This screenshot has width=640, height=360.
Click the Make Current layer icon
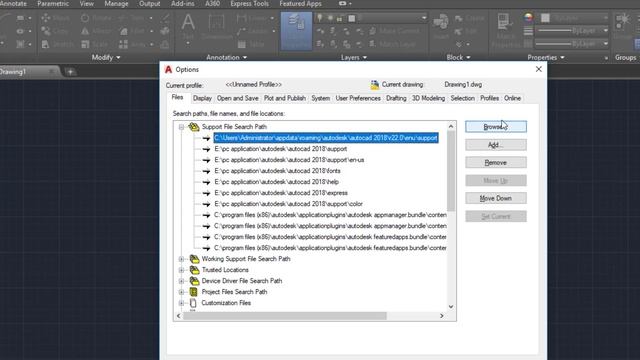pyautogui.click(x=373, y=31)
